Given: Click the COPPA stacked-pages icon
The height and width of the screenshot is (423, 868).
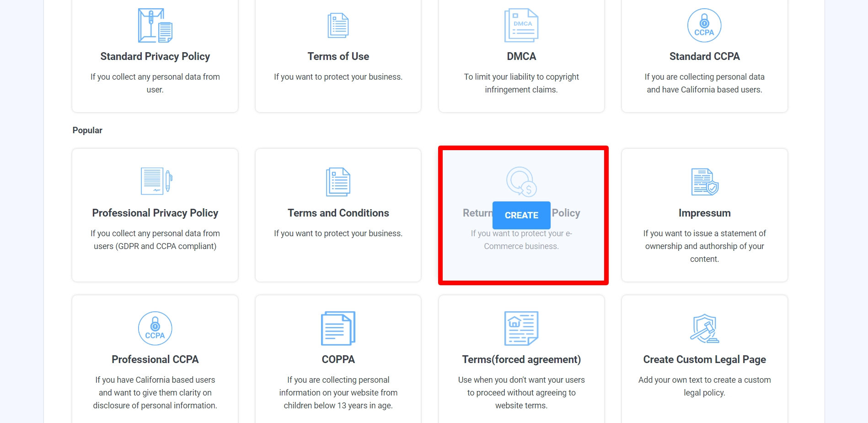Looking at the screenshot, I should point(338,328).
